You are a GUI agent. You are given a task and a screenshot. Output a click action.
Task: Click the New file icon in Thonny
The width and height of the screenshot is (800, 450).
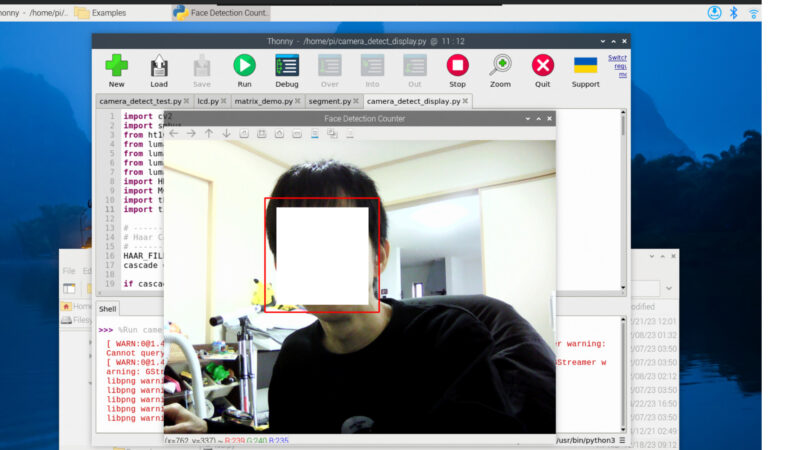(x=117, y=67)
